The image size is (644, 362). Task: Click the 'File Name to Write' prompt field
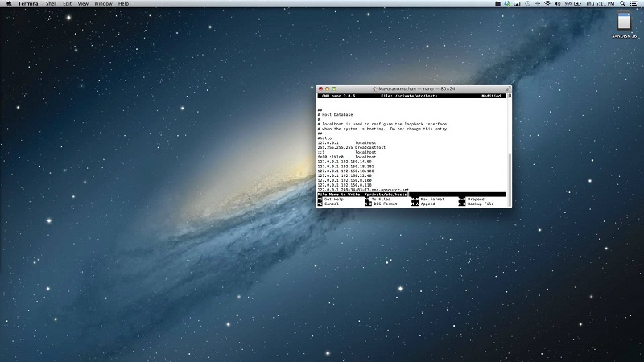(x=411, y=195)
